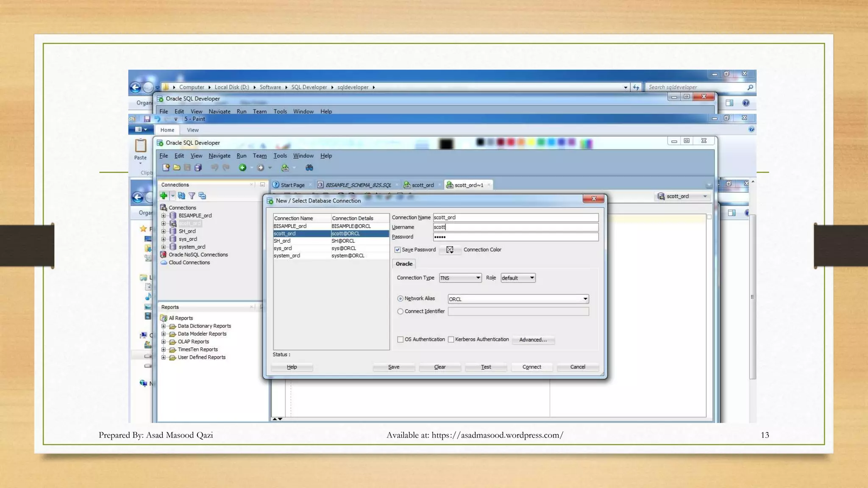Click in the Password input field

point(516,237)
